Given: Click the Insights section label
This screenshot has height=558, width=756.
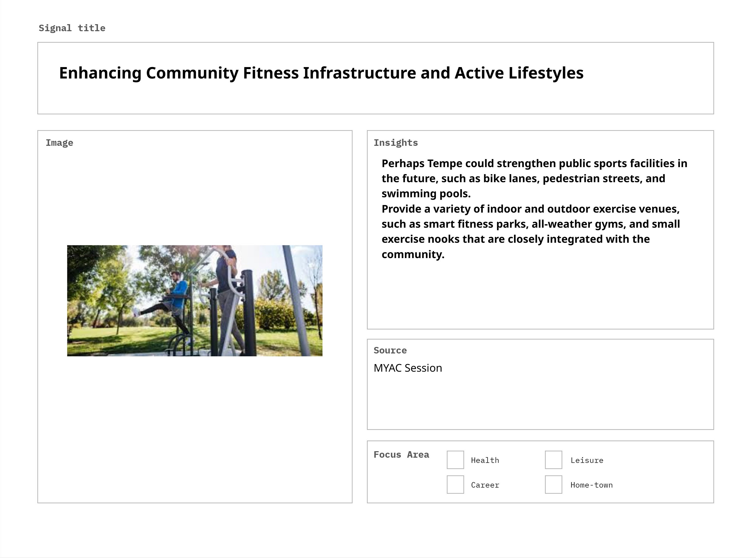Looking at the screenshot, I should click(x=396, y=143).
